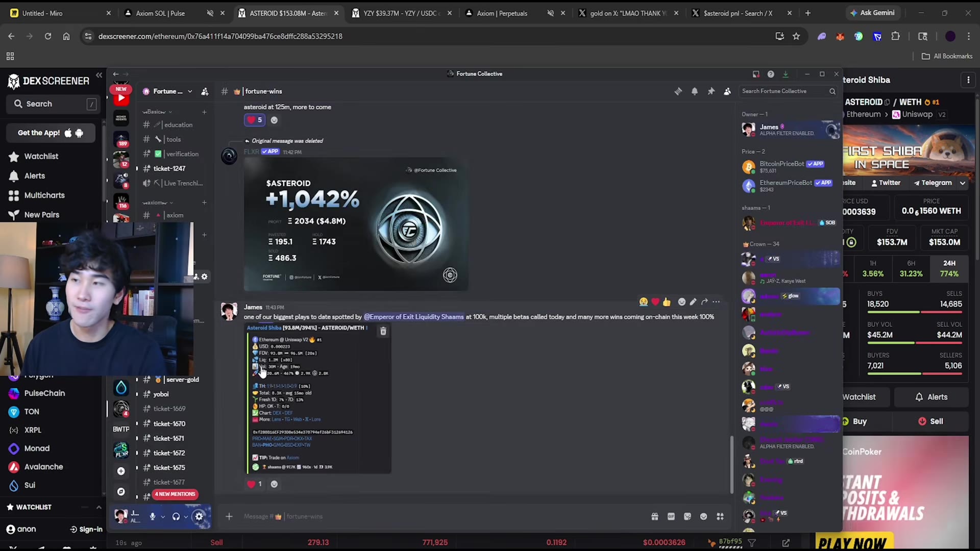Image resolution: width=980 pixels, height=551 pixels.
Task: Collapse DexScreener sidebar with double chevron
Action: tap(99, 76)
